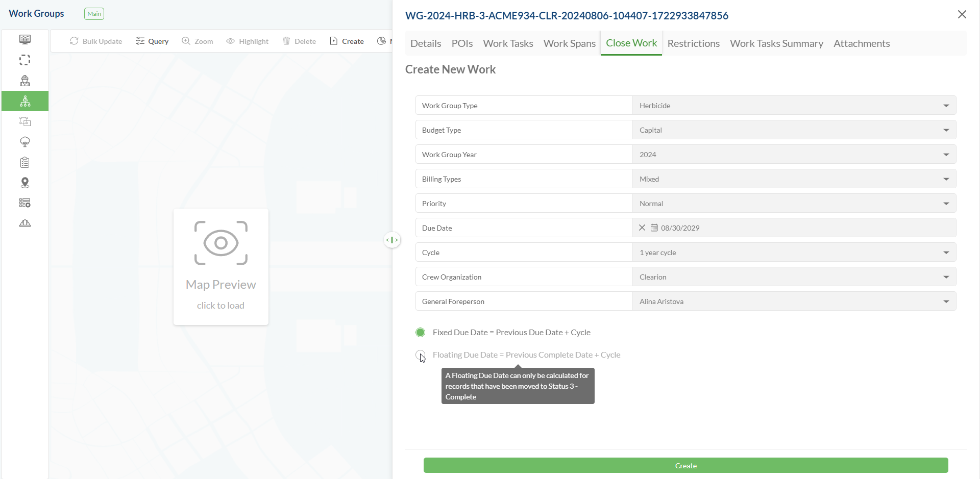The height and width of the screenshot is (479, 980).
Task: Click the Query toolbar button
Action: 152,41
